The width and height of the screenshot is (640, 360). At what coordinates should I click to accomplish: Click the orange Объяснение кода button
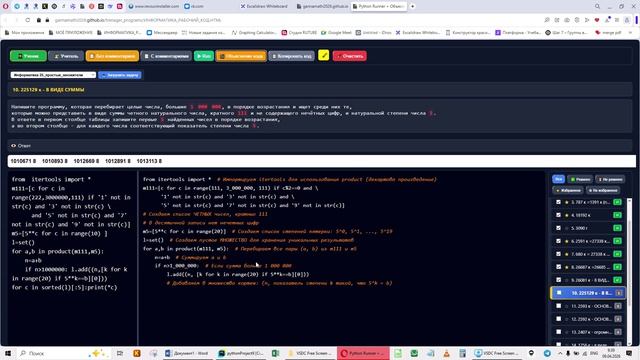[x=241, y=56]
